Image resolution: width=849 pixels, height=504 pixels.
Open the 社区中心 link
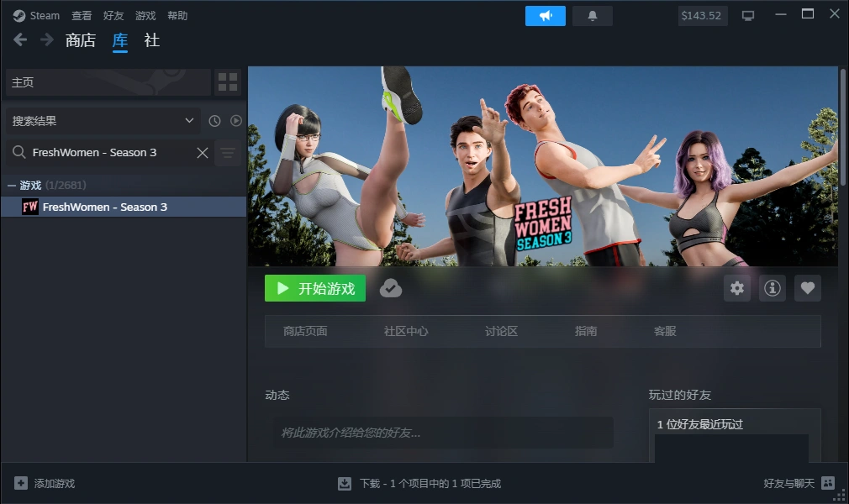tap(406, 331)
